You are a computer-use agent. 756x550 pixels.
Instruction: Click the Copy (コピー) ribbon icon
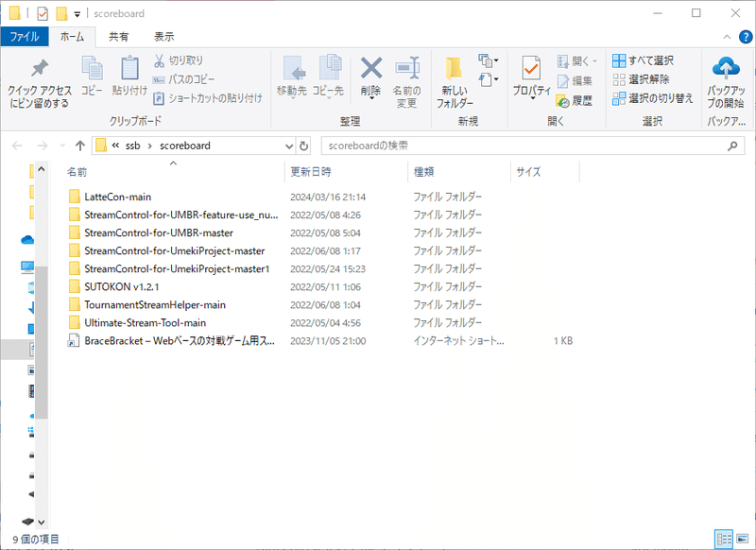92,76
